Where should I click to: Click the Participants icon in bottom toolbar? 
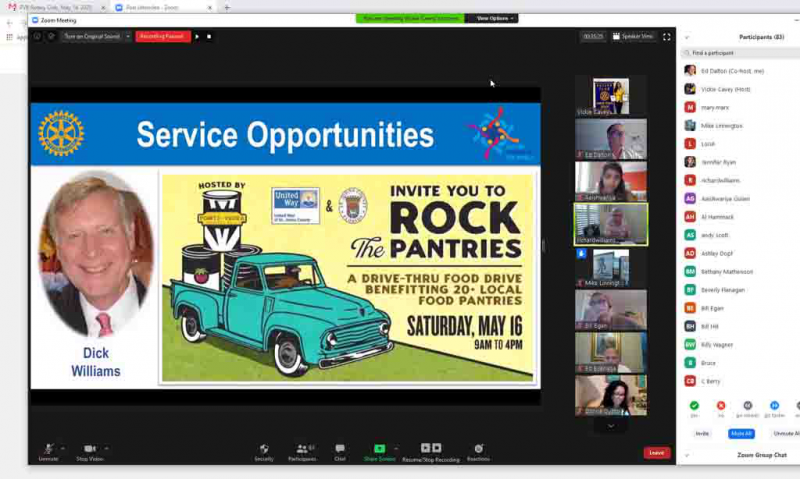302,448
